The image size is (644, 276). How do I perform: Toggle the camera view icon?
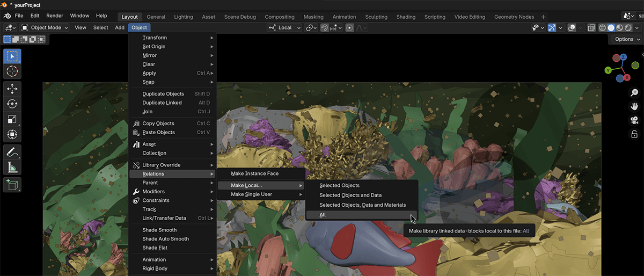click(x=634, y=120)
